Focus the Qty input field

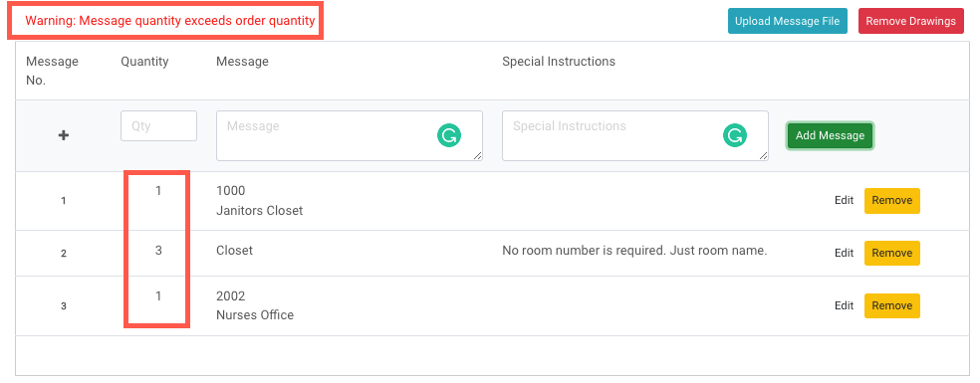click(x=158, y=125)
